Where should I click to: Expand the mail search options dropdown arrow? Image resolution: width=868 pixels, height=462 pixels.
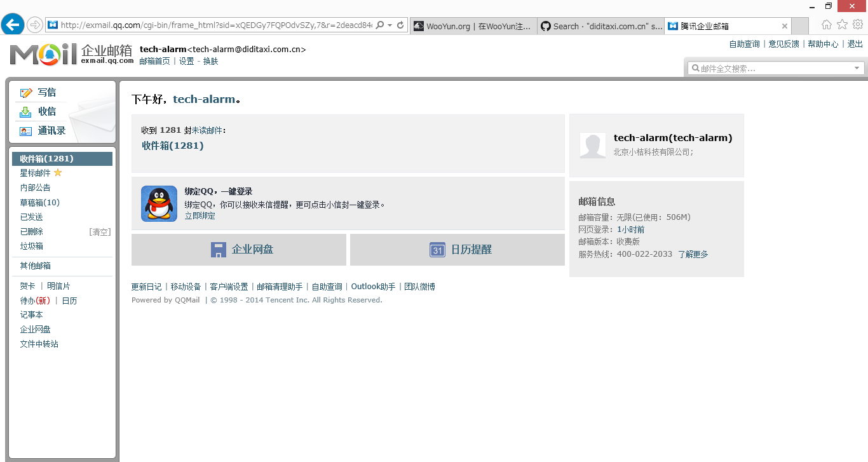pos(857,68)
